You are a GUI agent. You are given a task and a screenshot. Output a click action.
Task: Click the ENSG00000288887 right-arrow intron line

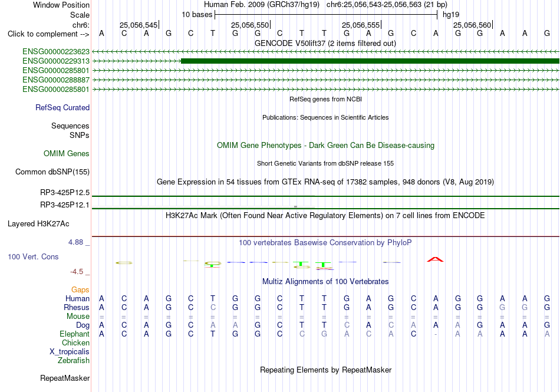325,80
